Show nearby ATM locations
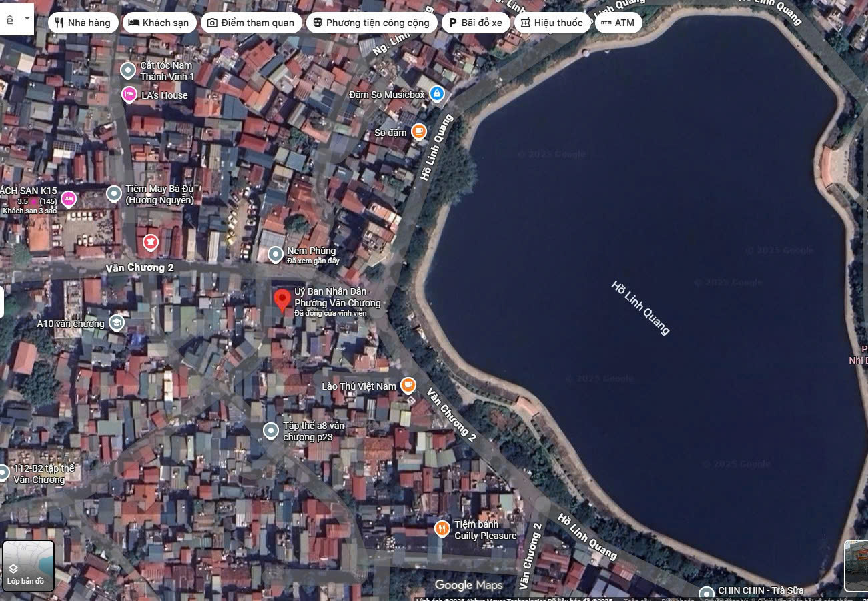The height and width of the screenshot is (601, 868). (x=618, y=23)
